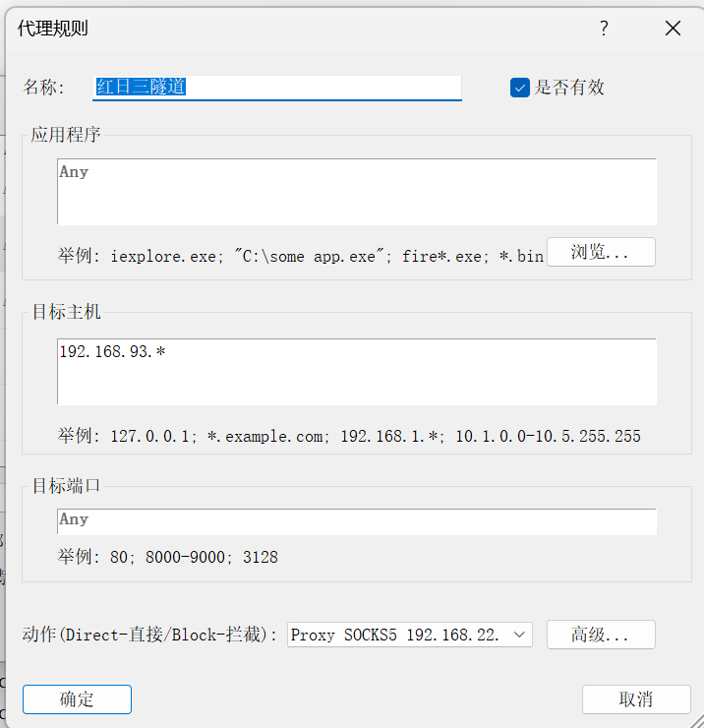Image resolution: width=704 pixels, height=728 pixels.
Task: Cancel the dialog with 取消
Action: pyautogui.click(x=635, y=699)
